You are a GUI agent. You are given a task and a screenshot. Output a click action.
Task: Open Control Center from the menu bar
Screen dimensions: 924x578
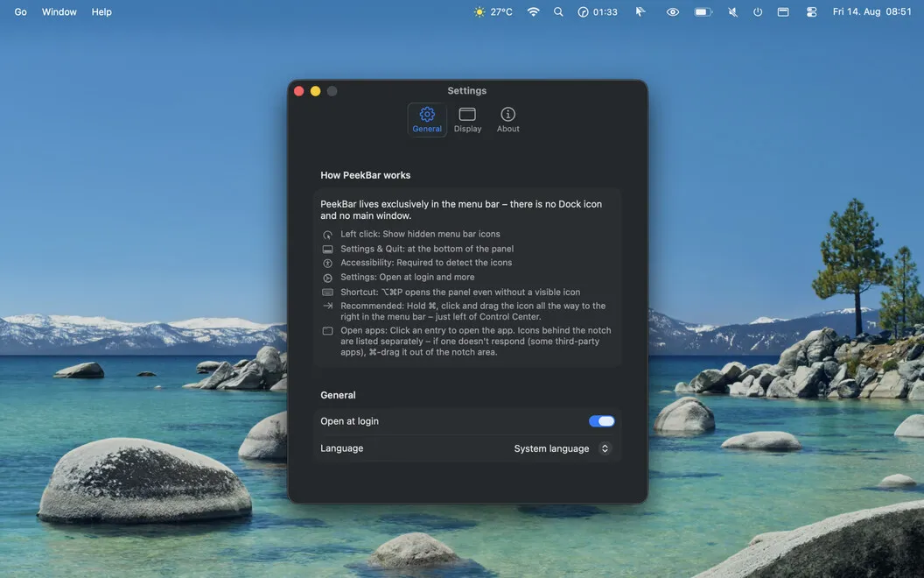tap(811, 11)
